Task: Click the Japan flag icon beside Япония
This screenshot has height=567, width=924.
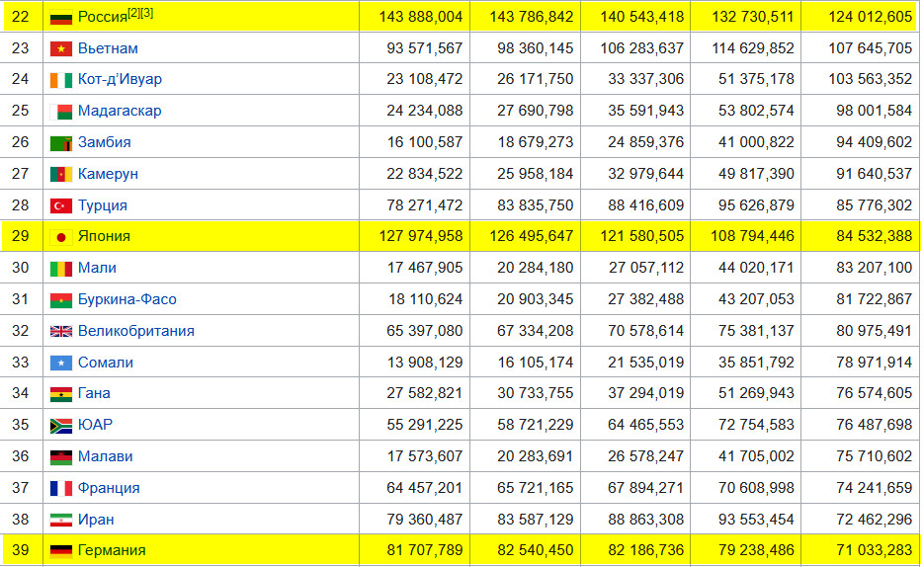Action: tap(61, 237)
